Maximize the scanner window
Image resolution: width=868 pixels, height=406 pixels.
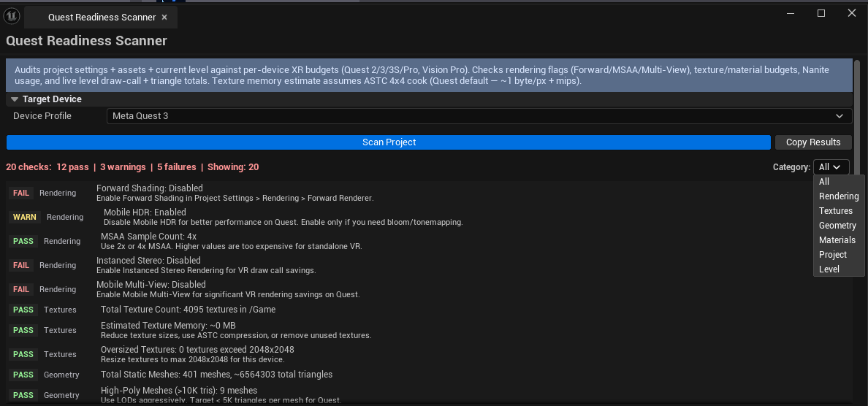(821, 13)
